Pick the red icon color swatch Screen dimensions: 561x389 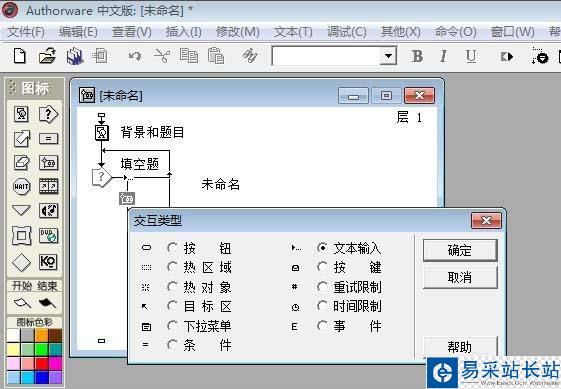[x=42, y=364]
